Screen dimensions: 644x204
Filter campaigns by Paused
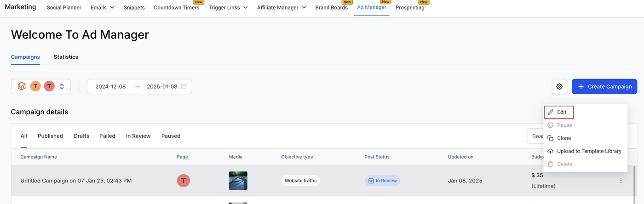coord(171,136)
